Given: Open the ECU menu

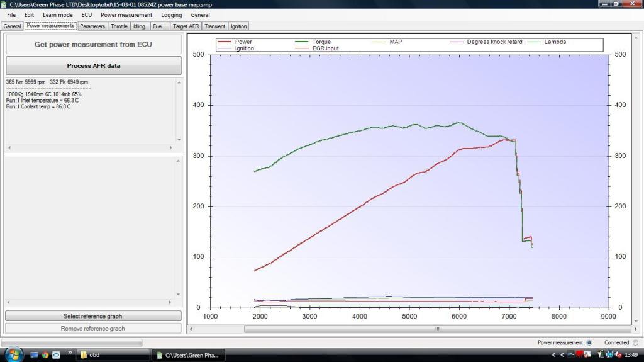Looking at the screenshot, I should pyautogui.click(x=86, y=15).
